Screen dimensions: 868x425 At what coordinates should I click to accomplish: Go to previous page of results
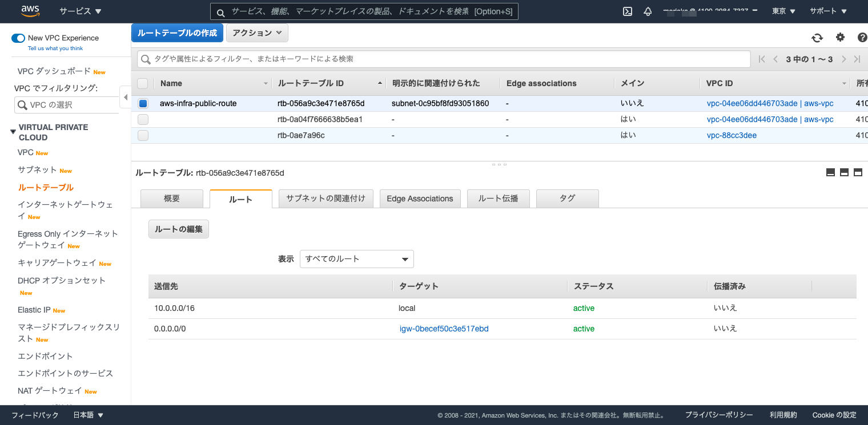[775, 59]
